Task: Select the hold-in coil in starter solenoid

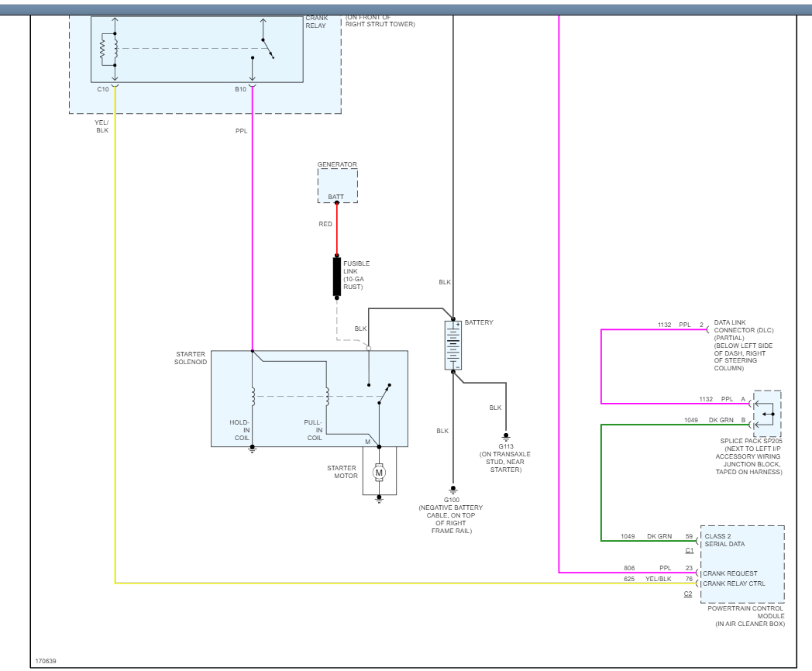Action: (253, 397)
